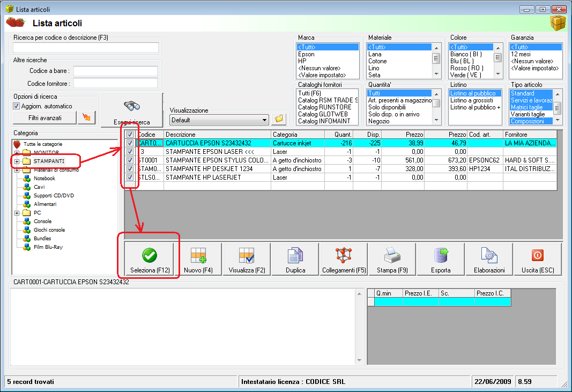The height and width of the screenshot is (392, 572).
Task: Click the Duplica button
Action: (295, 259)
